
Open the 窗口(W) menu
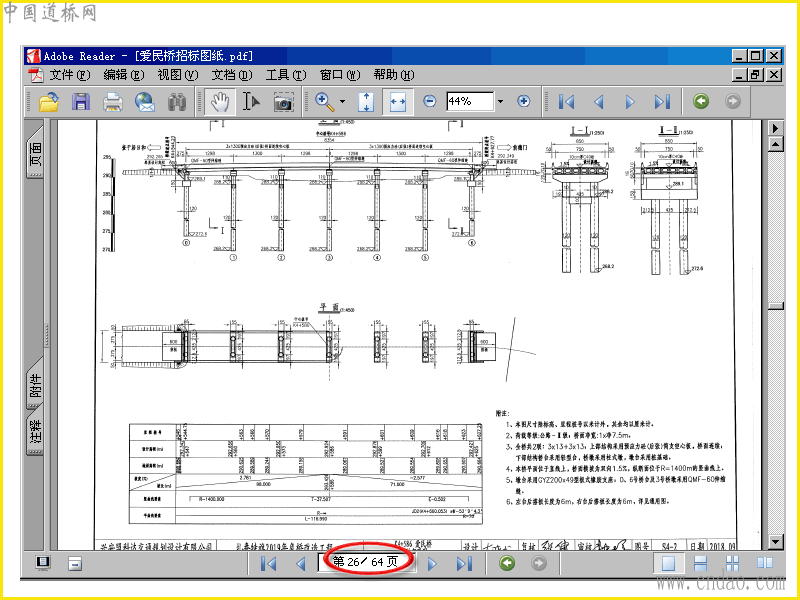coord(340,75)
